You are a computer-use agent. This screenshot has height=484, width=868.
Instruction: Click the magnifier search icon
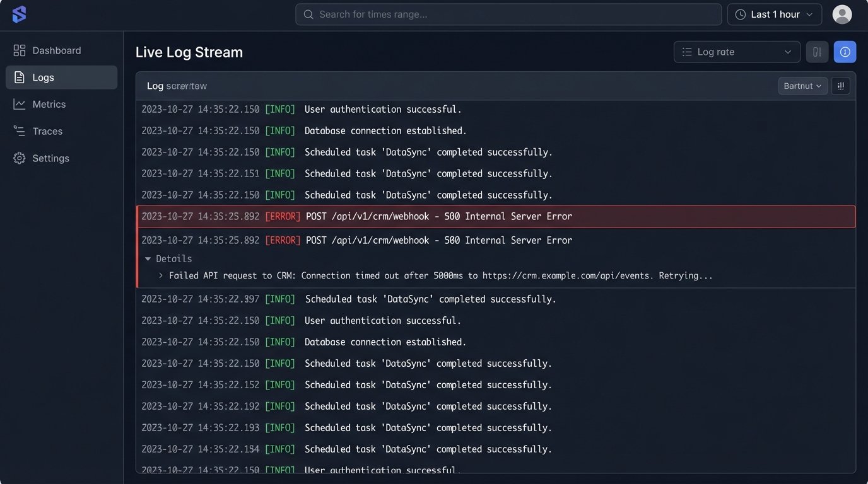pos(308,14)
